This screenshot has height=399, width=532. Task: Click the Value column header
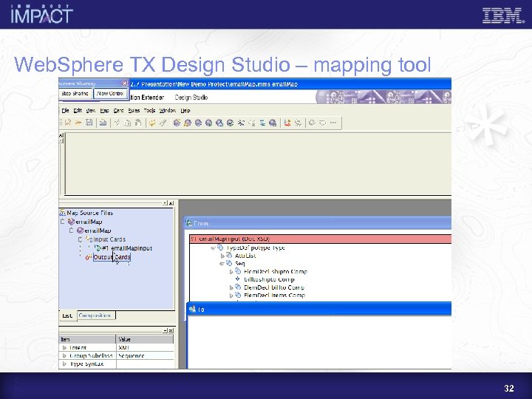click(145, 339)
